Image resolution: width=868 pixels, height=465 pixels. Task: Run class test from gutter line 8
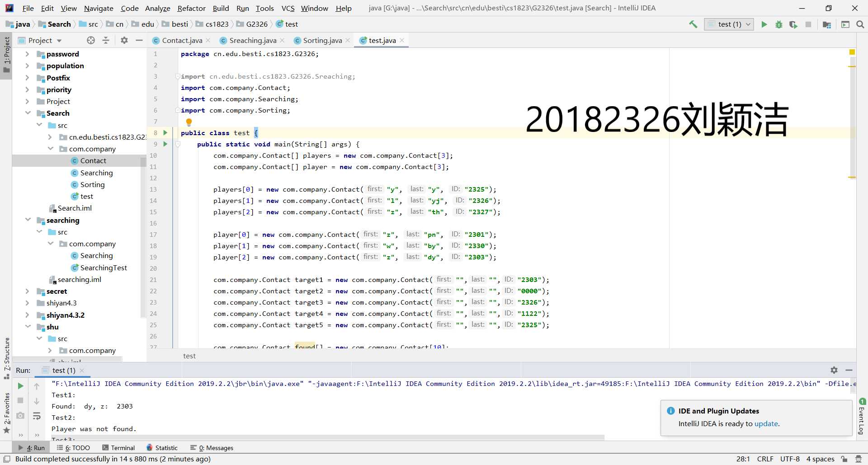click(165, 132)
